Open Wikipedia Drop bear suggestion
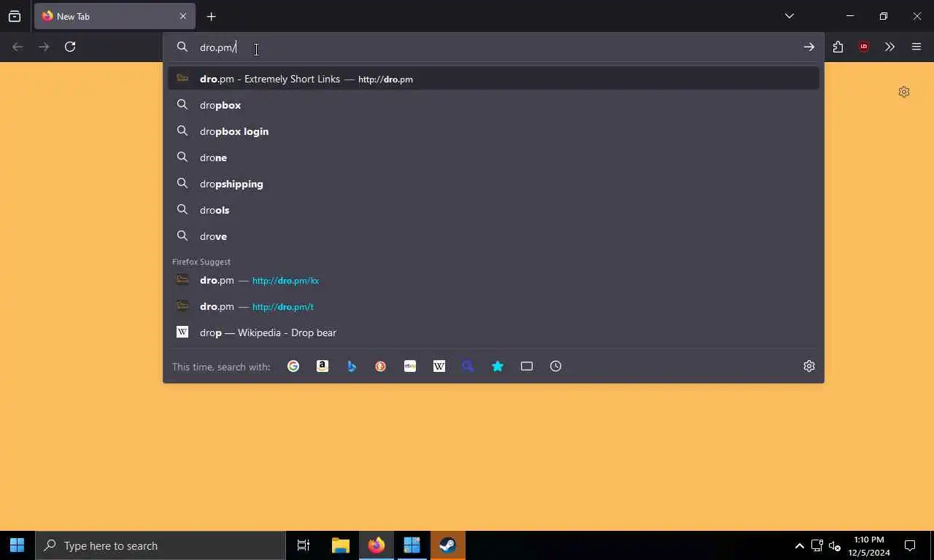Image resolution: width=934 pixels, height=560 pixels. [x=493, y=332]
